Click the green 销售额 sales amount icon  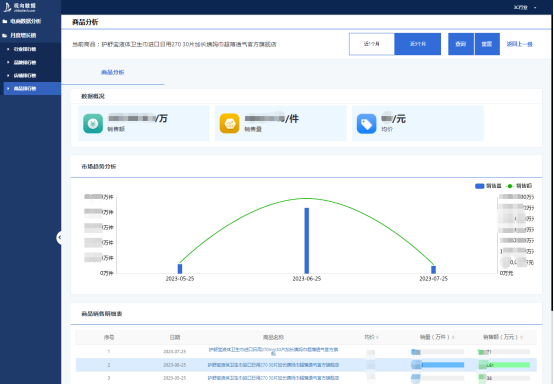click(93, 124)
